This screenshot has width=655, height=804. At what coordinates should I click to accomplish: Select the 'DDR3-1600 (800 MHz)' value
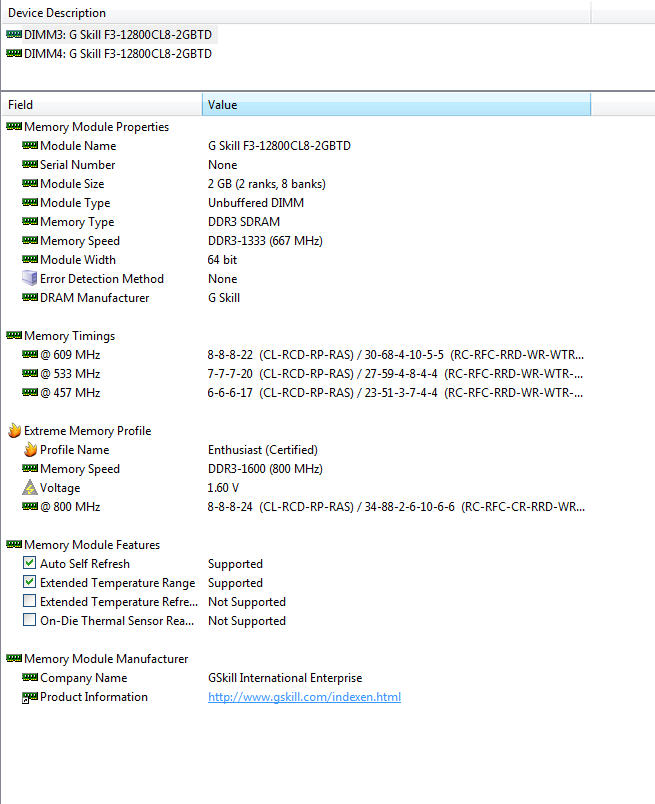[265, 469]
